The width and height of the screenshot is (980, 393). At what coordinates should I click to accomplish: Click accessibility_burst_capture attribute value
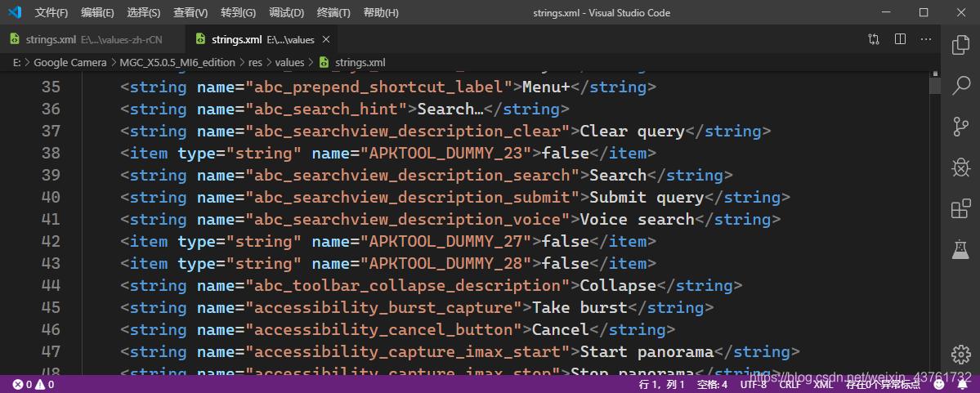point(384,307)
